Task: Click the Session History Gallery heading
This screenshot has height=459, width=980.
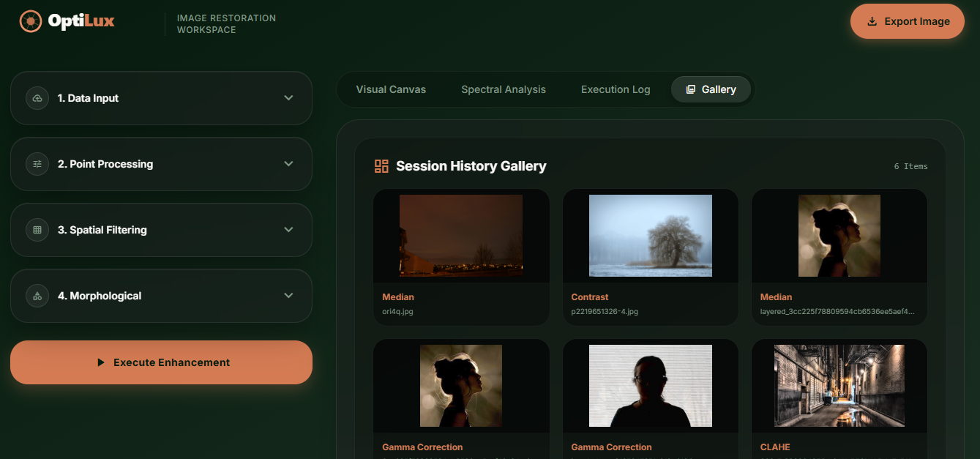Action: tap(471, 166)
